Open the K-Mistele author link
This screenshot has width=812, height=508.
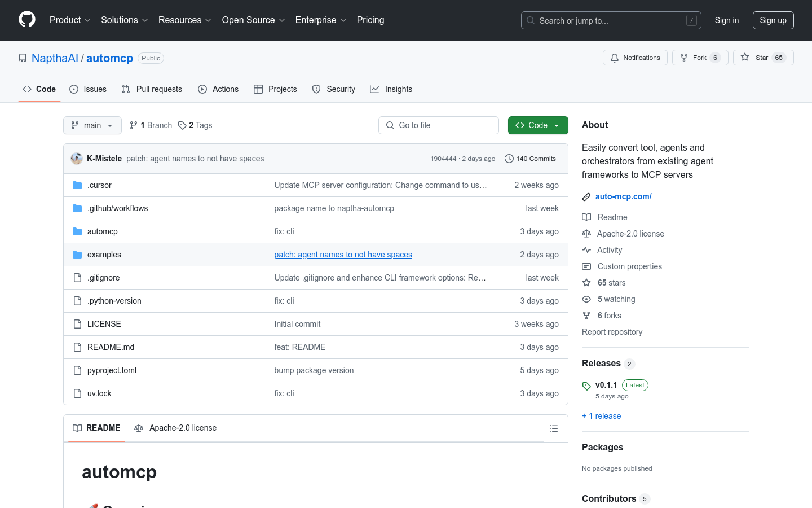coord(104,159)
